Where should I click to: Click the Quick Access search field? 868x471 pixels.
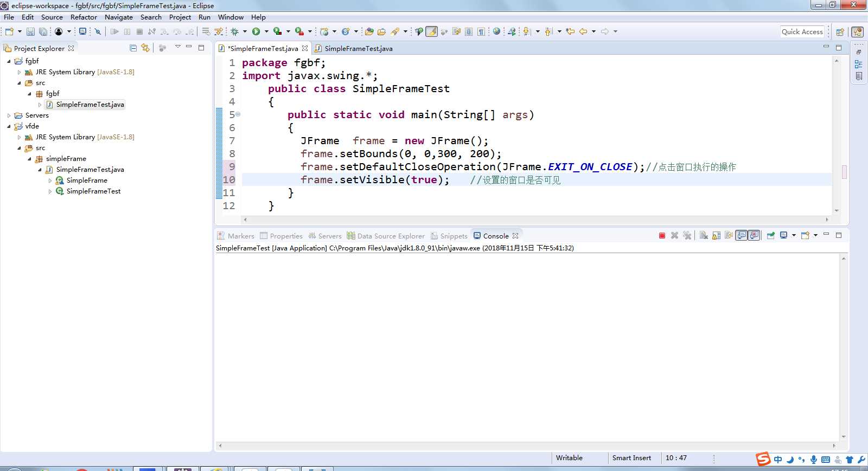tap(802, 32)
